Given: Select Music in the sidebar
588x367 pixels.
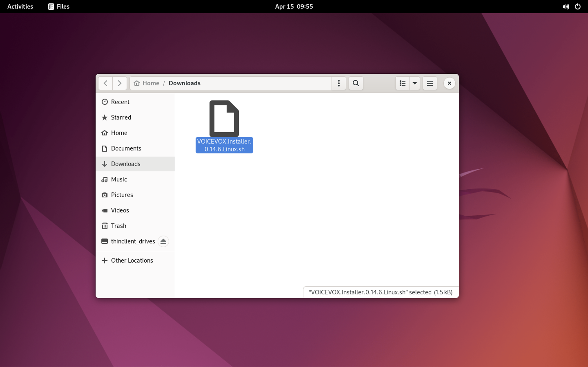Looking at the screenshot, I should [x=119, y=179].
